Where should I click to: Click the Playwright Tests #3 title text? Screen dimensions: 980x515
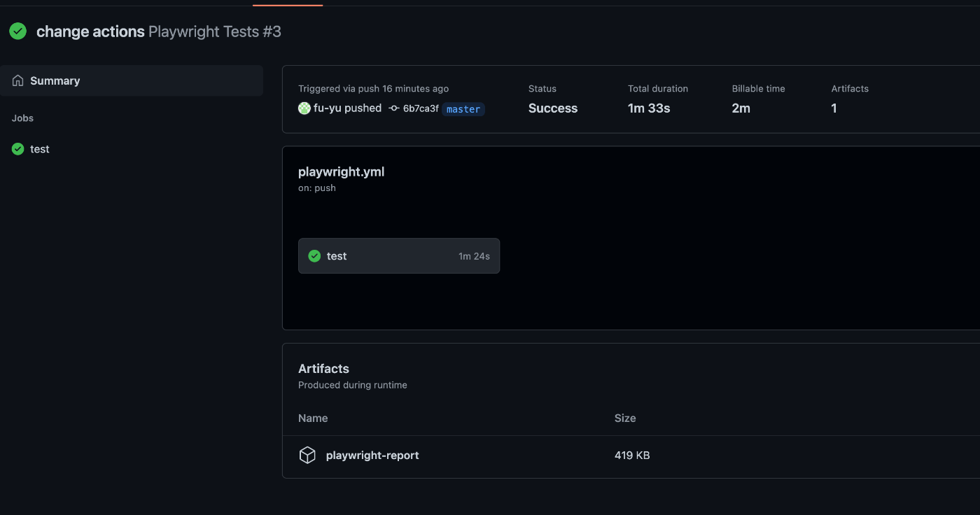(215, 31)
